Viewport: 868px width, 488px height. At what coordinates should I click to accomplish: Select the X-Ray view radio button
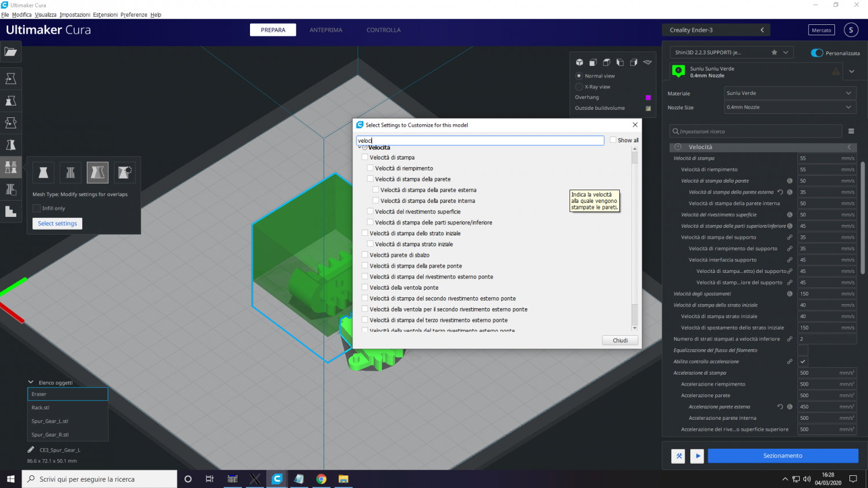pyautogui.click(x=579, y=87)
